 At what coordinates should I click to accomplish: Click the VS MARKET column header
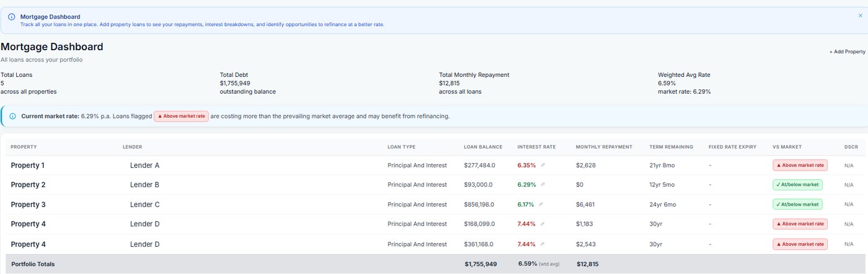(x=787, y=147)
